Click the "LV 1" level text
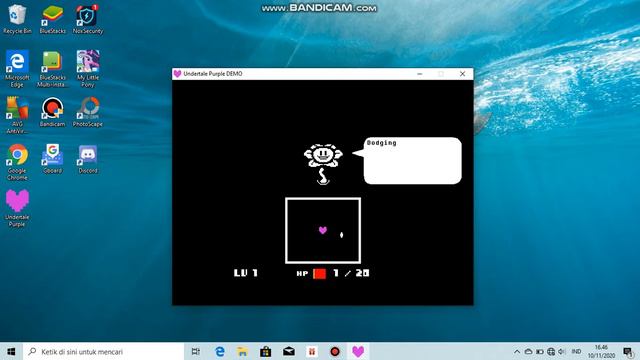This screenshot has height=360, width=640. (246, 273)
